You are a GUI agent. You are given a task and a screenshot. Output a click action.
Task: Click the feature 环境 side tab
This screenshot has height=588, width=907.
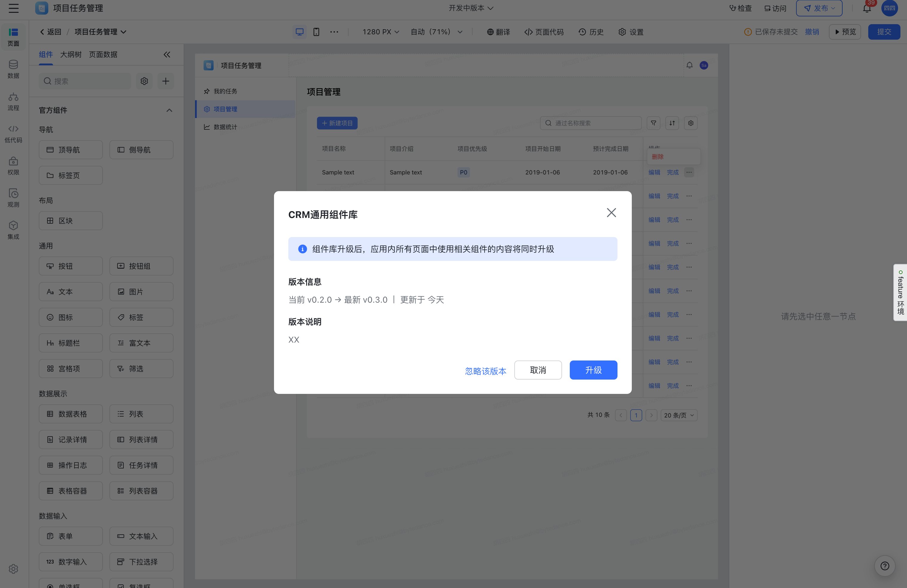click(x=900, y=293)
